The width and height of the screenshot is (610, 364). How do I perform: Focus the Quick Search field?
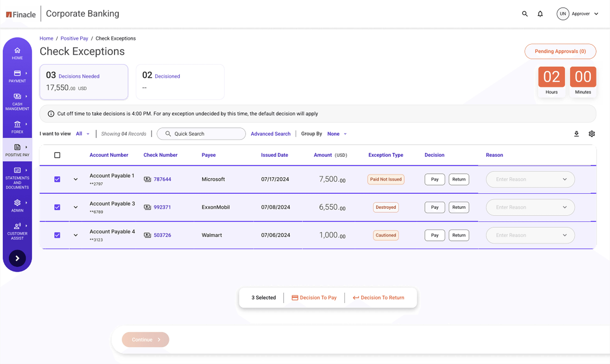pyautogui.click(x=201, y=134)
